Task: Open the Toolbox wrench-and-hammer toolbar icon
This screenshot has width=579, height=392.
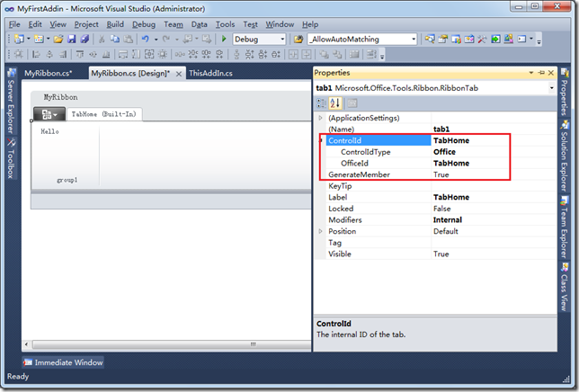Action: [482, 39]
